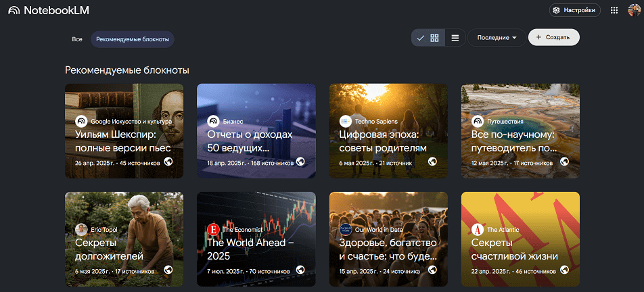644x292 pixels.
Task: Click the Google Искусство и культура source icon
Action: (x=81, y=122)
